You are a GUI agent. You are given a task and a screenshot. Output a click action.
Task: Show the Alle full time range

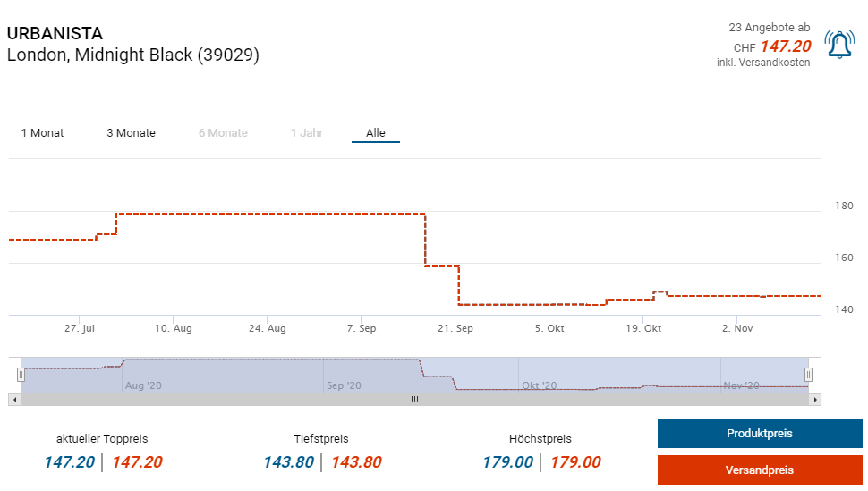point(376,133)
